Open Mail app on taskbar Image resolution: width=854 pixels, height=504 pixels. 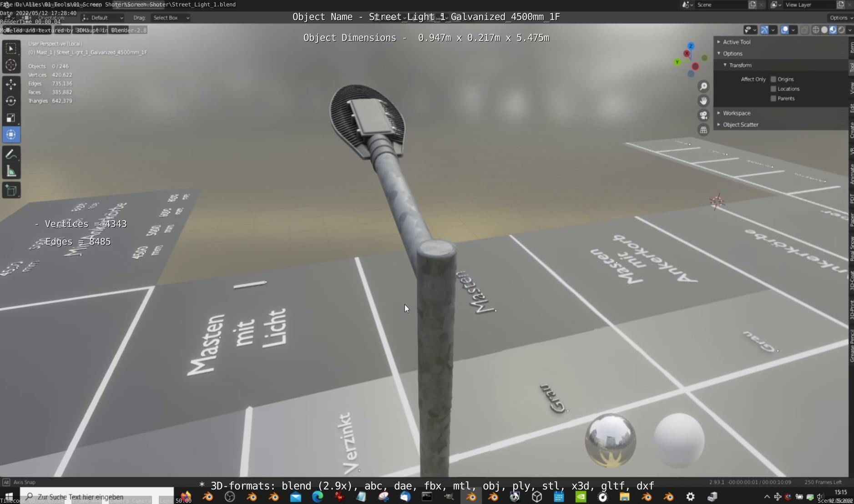tap(296, 497)
